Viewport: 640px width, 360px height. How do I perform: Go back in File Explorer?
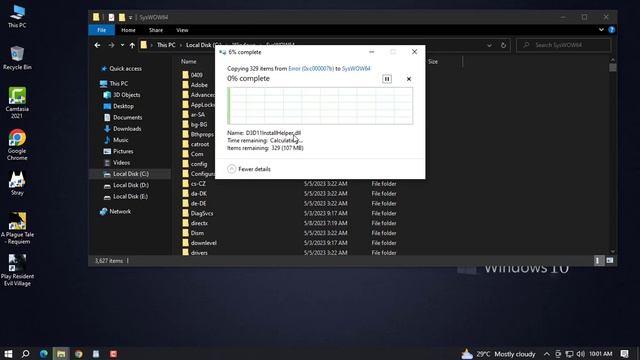[97, 45]
